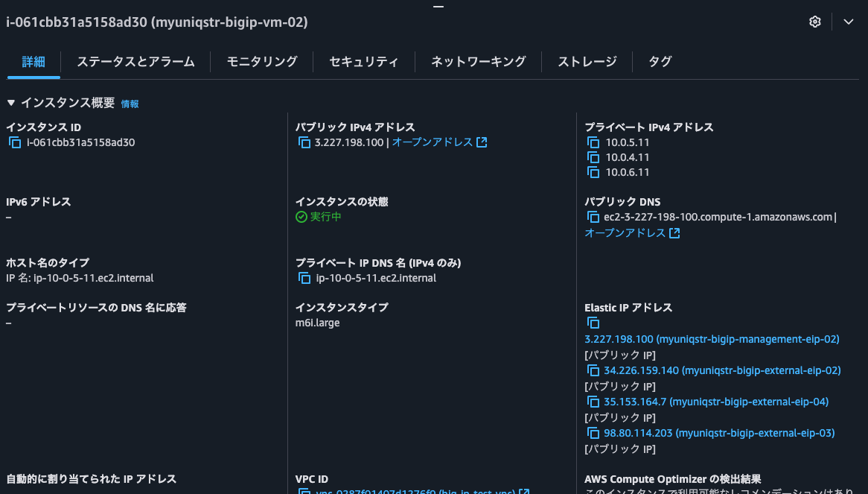Open myuniqstr-bigip-external-eip-02 Elastic IP link
The height and width of the screenshot is (494, 868).
pyautogui.click(x=722, y=370)
